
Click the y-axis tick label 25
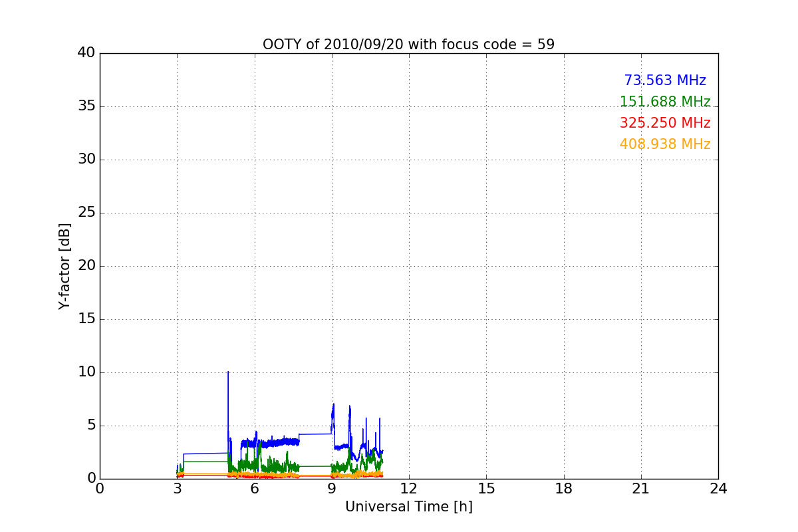pyautogui.click(x=86, y=213)
